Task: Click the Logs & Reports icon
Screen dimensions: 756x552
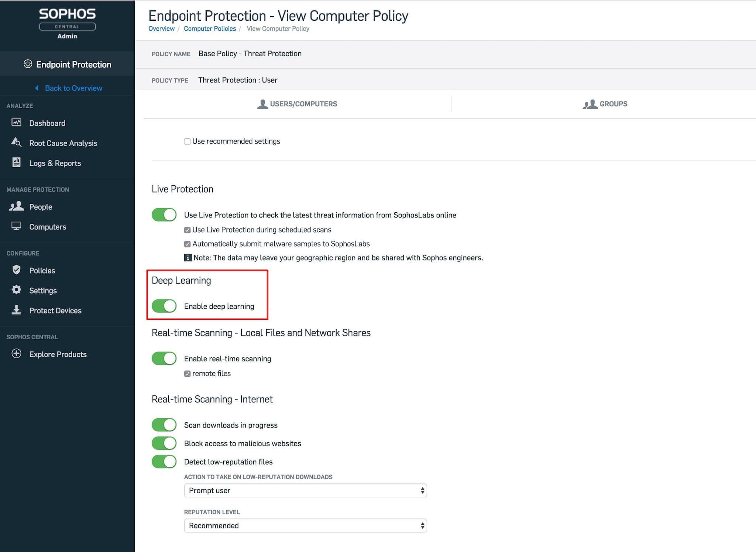Action: click(x=16, y=162)
